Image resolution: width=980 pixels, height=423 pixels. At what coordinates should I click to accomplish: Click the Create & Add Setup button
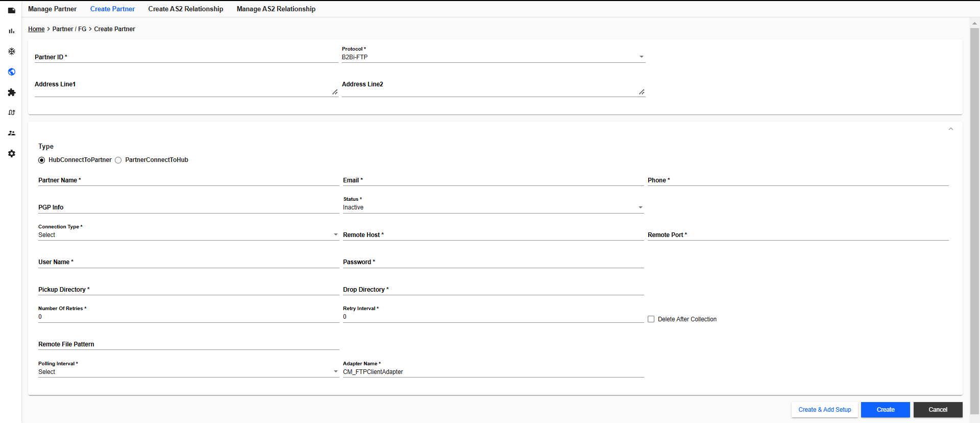(825, 410)
